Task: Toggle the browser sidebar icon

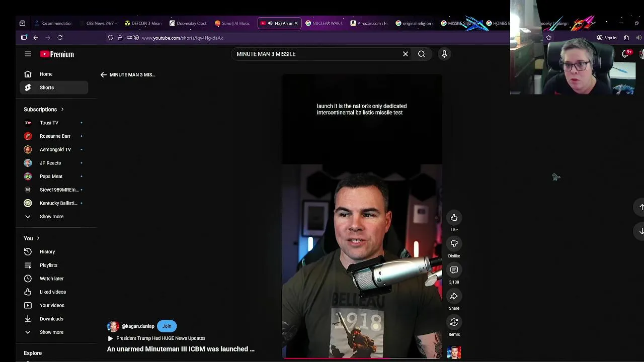Action: click(24, 37)
